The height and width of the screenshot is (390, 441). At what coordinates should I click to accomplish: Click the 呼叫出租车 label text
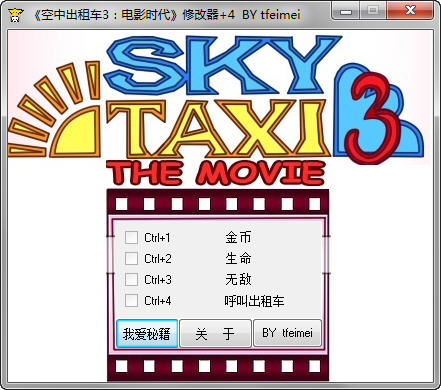coord(254,301)
